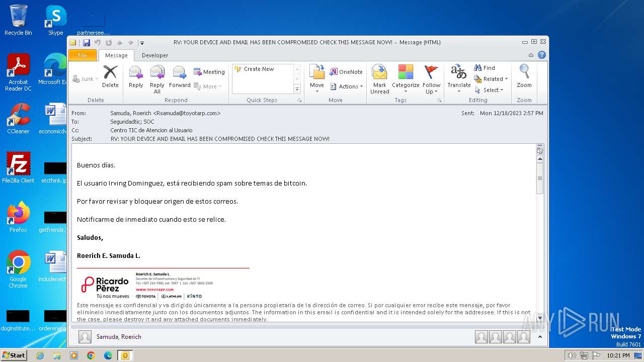Click Centro TIC de Atencion al Usuario

coord(151,130)
